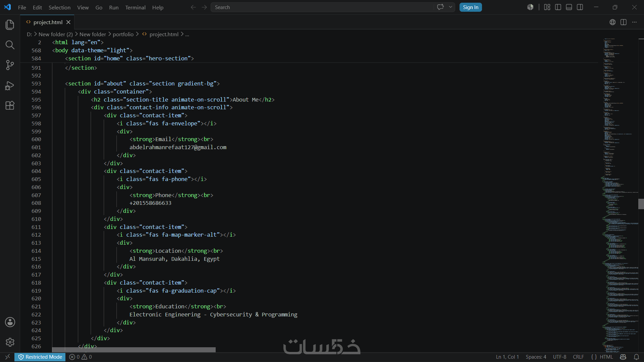Open the Terminal menu
This screenshot has width=644, height=362.
tap(135, 7)
